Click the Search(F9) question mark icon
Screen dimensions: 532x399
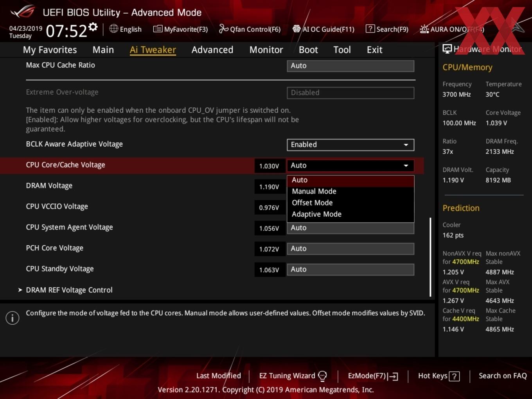(370, 29)
